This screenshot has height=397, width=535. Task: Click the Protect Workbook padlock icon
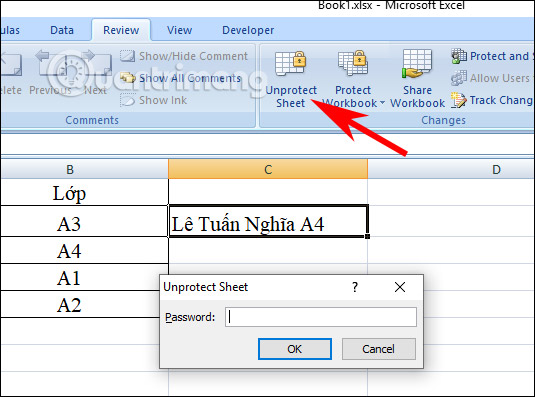pyautogui.click(x=353, y=63)
